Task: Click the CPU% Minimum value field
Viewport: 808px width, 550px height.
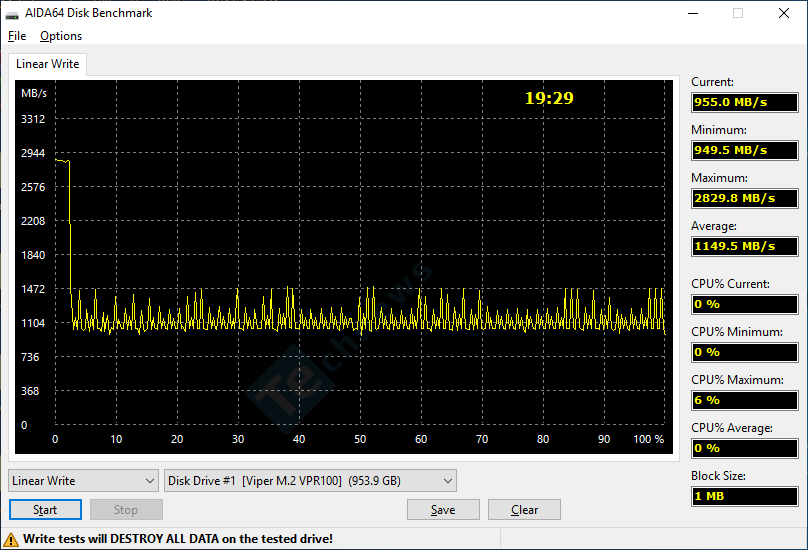Action: click(x=745, y=352)
